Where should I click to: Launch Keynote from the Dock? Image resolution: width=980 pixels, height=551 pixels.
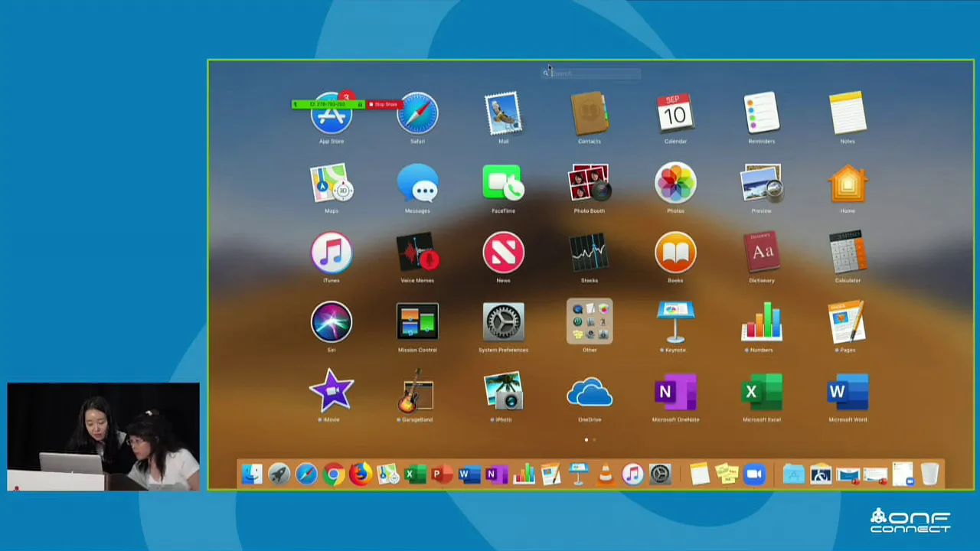[x=578, y=474]
